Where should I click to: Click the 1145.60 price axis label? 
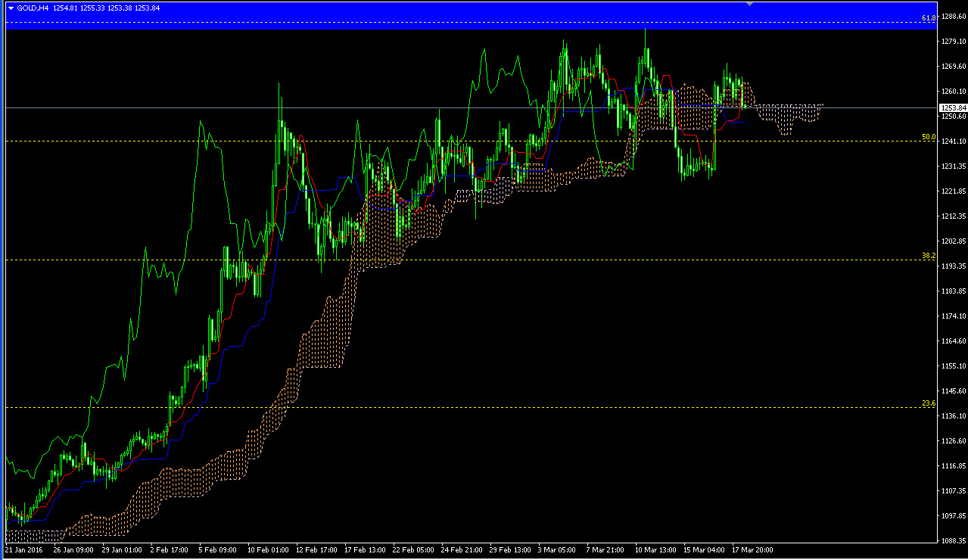[x=954, y=391]
